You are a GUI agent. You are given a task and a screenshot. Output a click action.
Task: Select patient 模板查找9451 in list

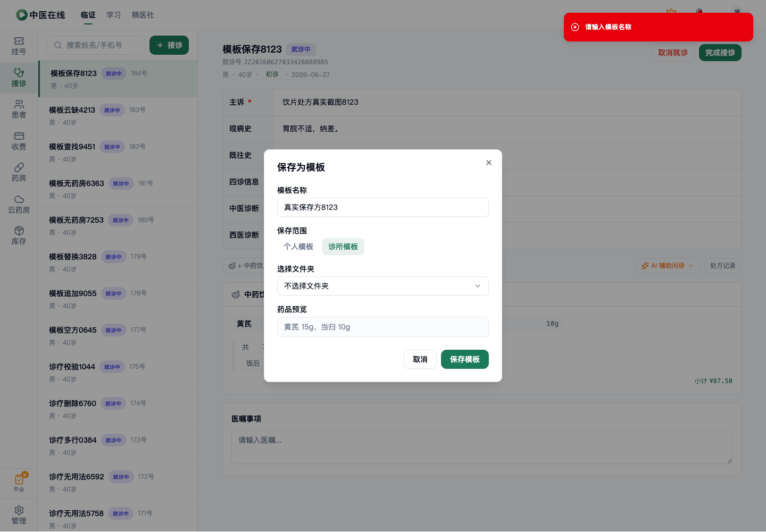tap(118, 152)
